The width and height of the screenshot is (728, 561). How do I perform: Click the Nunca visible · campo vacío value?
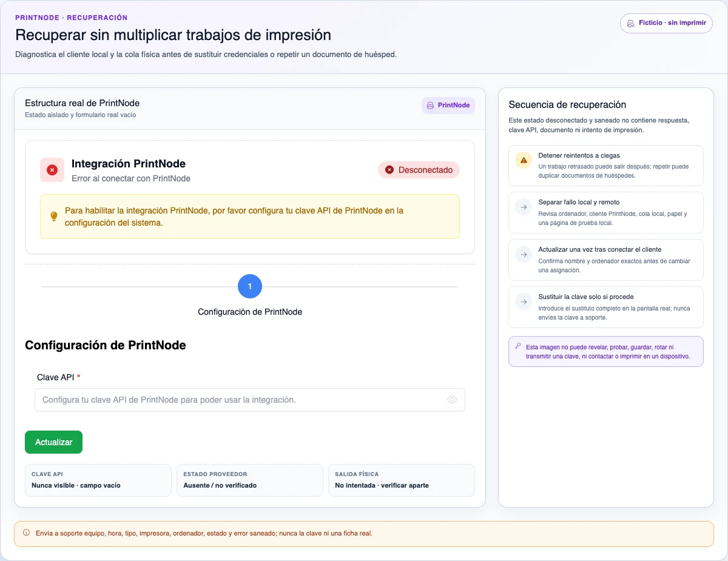pyautogui.click(x=76, y=485)
